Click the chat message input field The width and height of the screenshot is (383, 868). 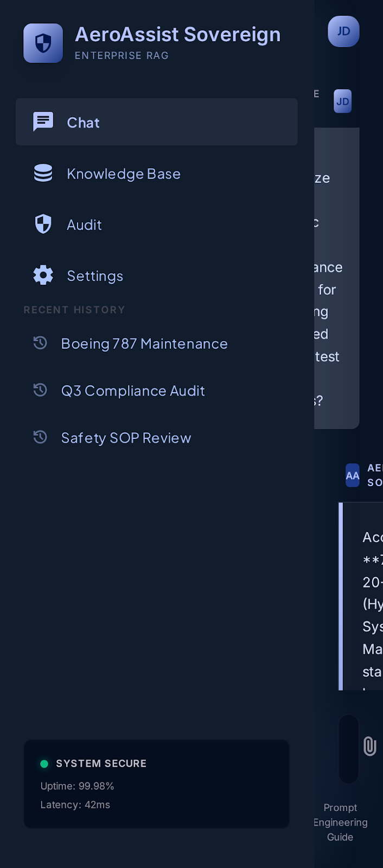click(349, 749)
